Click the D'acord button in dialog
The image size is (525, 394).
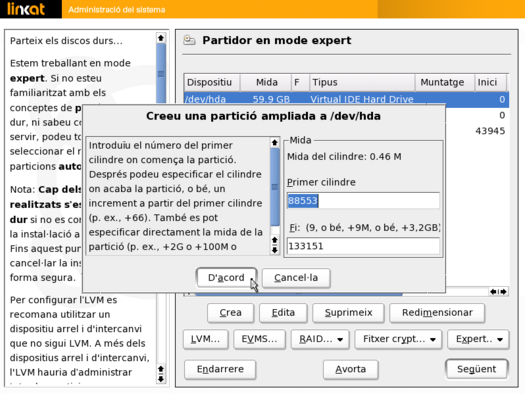(227, 278)
